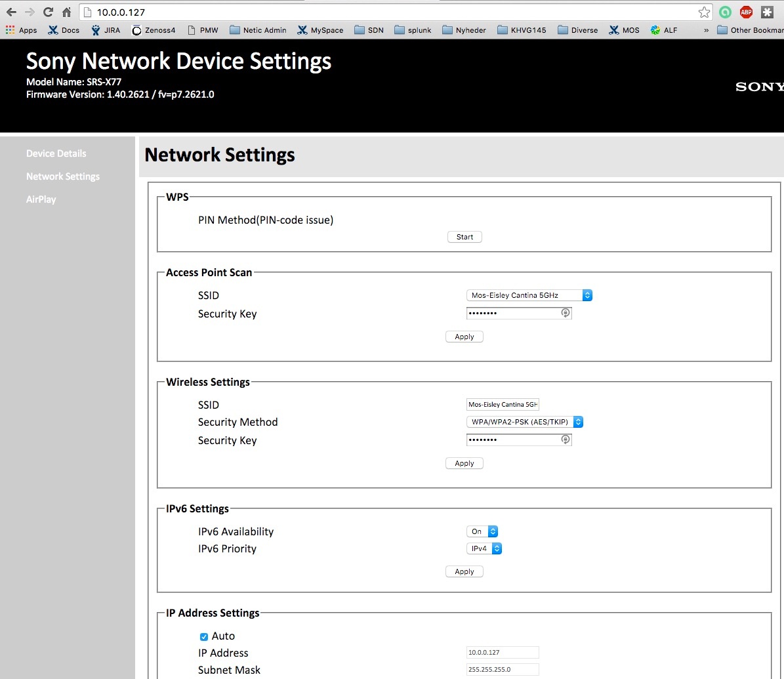Open the Access Point Scan SSID dropdown
The image size is (784, 679).
(x=529, y=295)
